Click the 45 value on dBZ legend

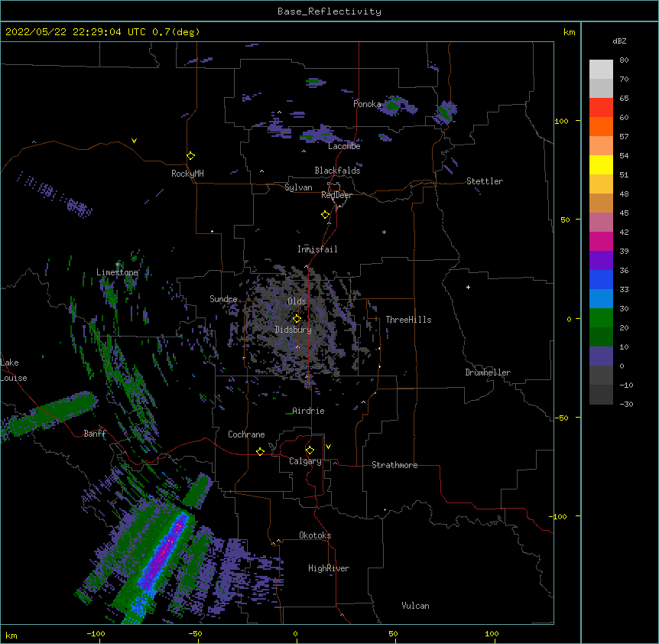tap(624, 213)
